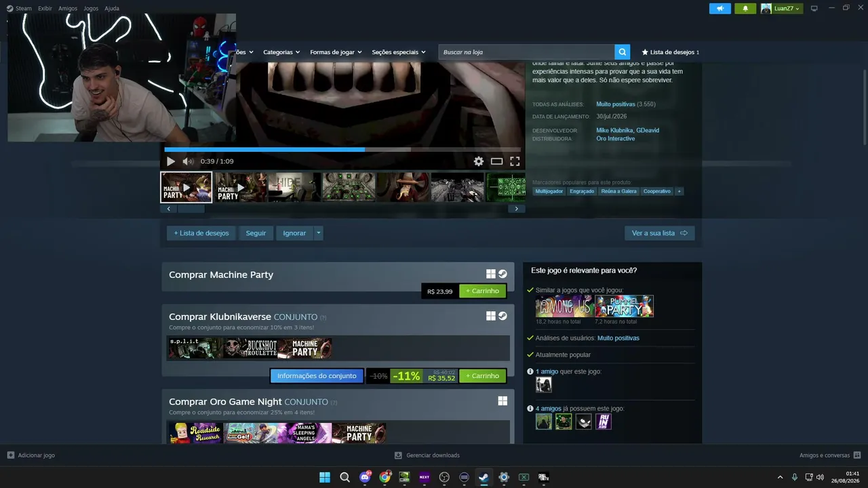Open OBS Studio from the taskbar
This screenshot has width=868, height=488.
point(444,477)
